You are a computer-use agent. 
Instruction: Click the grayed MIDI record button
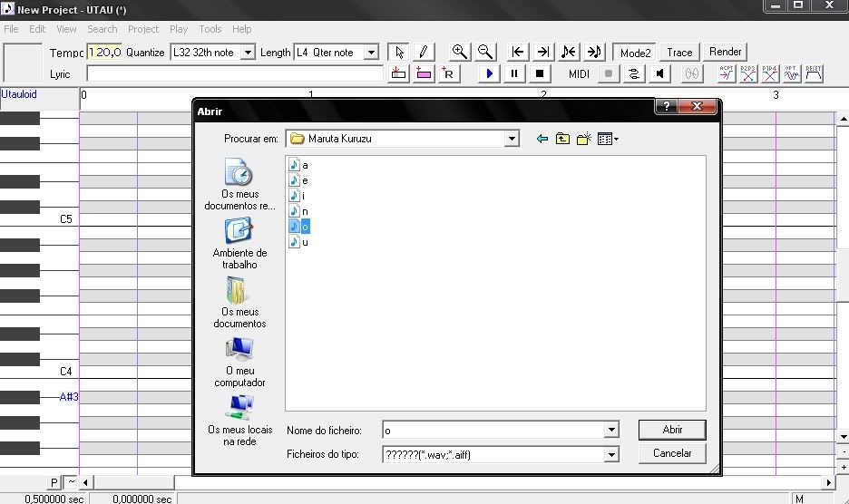609,73
